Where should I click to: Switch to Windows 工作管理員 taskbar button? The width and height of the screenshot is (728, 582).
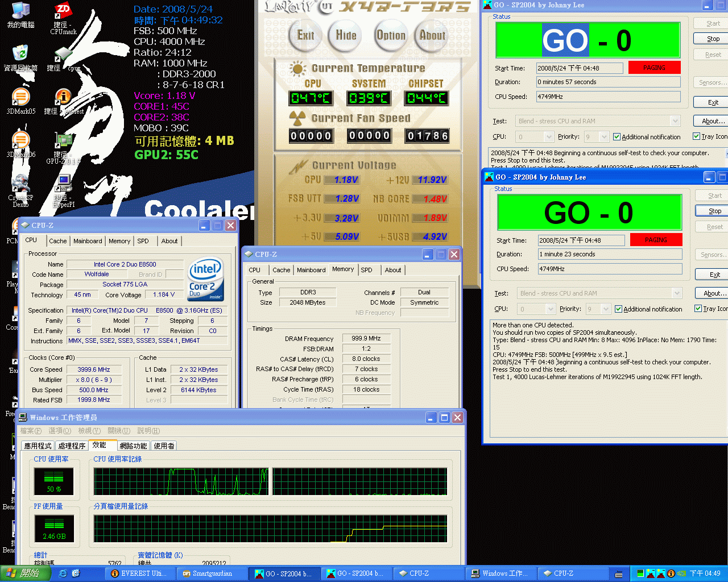coord(500,573)
